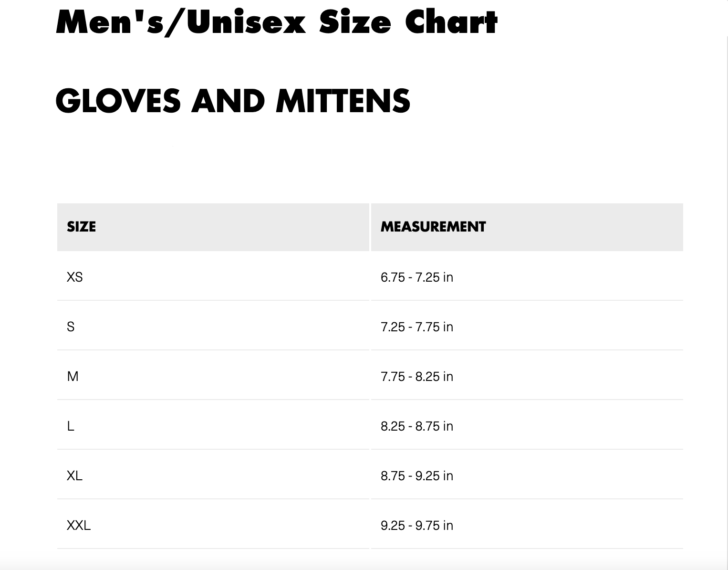The image size is (728, 570).
Task: Click the word "GLOVES" in the subheading
Action: pos(118,101)
